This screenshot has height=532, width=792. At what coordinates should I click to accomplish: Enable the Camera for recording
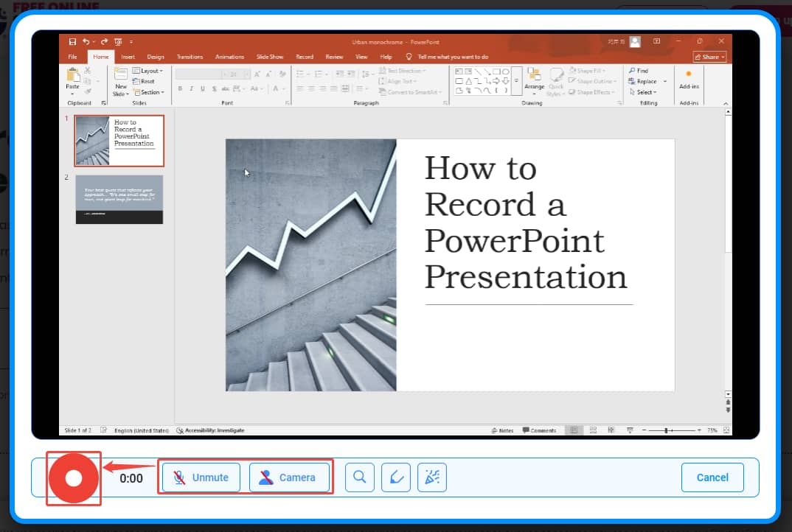289,477
